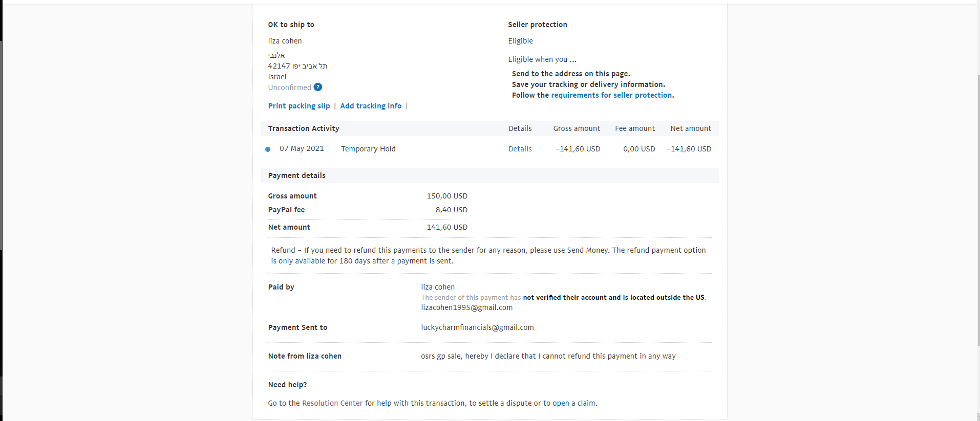Click the Payment Sent to label
The image size is (980, 421).
(297, 327)
